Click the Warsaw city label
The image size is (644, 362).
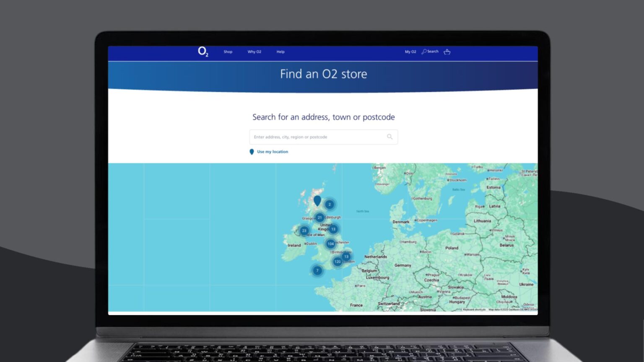(473, 254)
